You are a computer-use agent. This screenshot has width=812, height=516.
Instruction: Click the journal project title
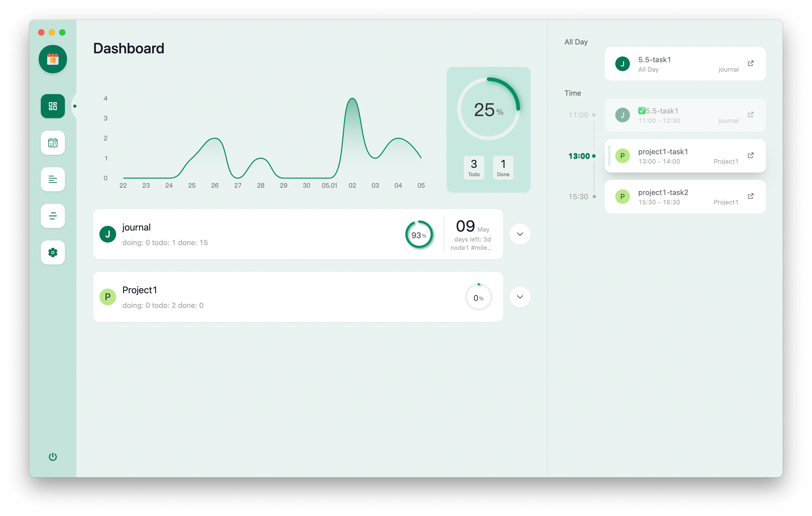(x=136, y=227)
